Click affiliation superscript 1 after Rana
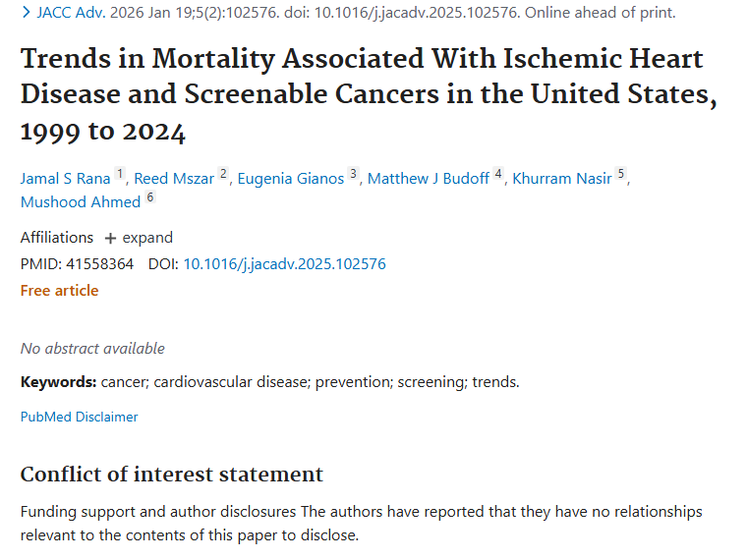The height and width of the screenshot is (560, 747). [x=120, y=174]
